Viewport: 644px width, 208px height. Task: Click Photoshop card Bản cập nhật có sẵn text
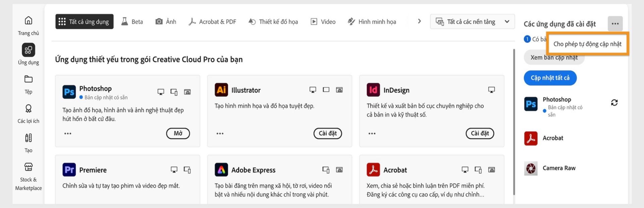106,97
